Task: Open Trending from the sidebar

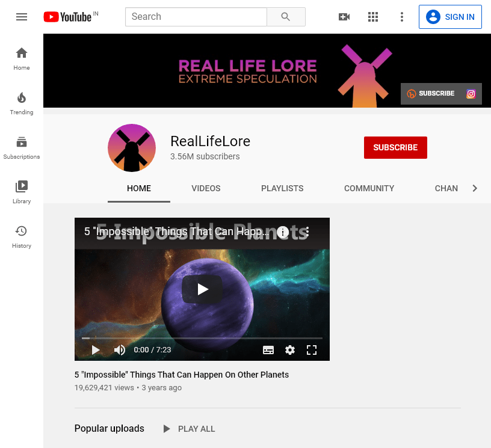Action: coord(22,103)
